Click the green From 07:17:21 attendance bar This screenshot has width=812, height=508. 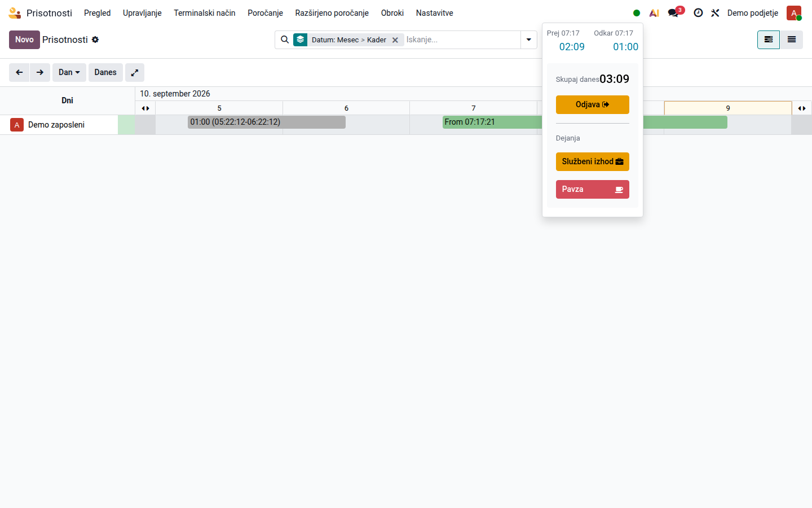492,122
